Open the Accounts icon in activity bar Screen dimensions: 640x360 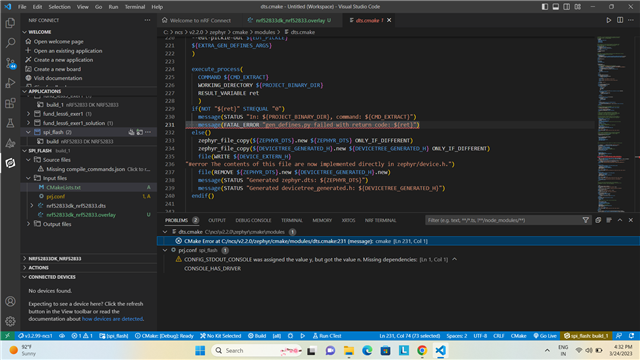(10, 301)
